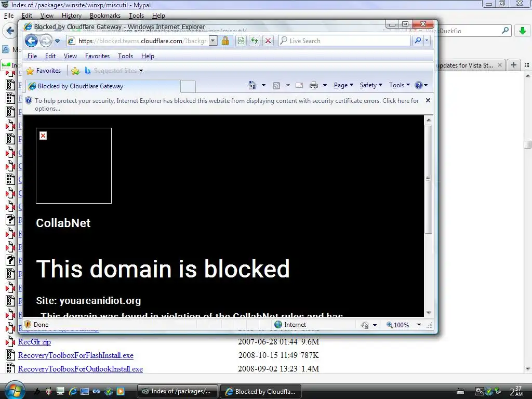Click the Read Mail icon
Viewport: 532px width, 399px height.
299,85
